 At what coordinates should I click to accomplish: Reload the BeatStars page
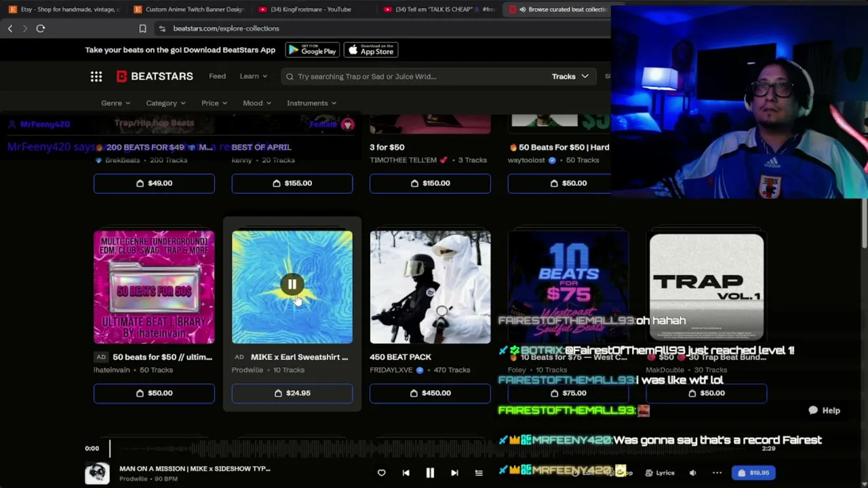tap(41, 28)
